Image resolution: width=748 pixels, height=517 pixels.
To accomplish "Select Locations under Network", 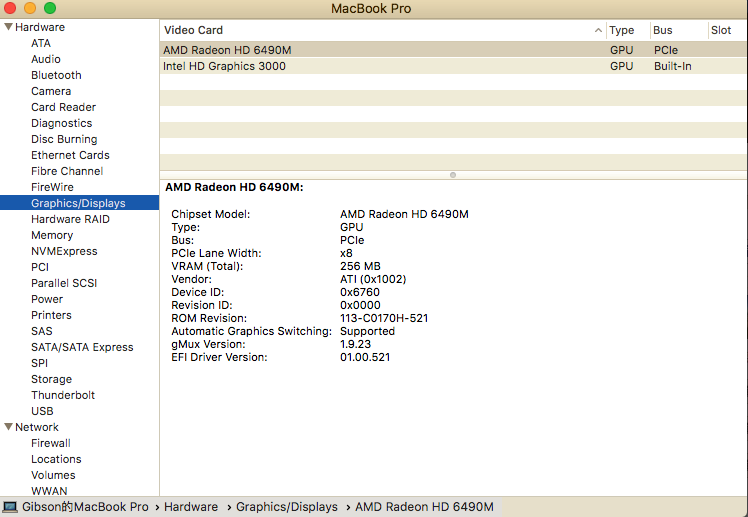I will click(x=56, y=459).
